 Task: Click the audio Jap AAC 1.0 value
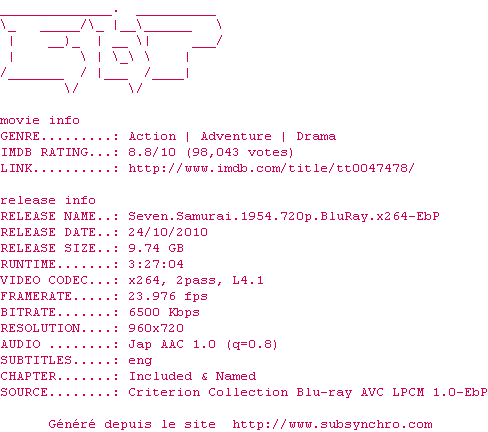(203, 344)
